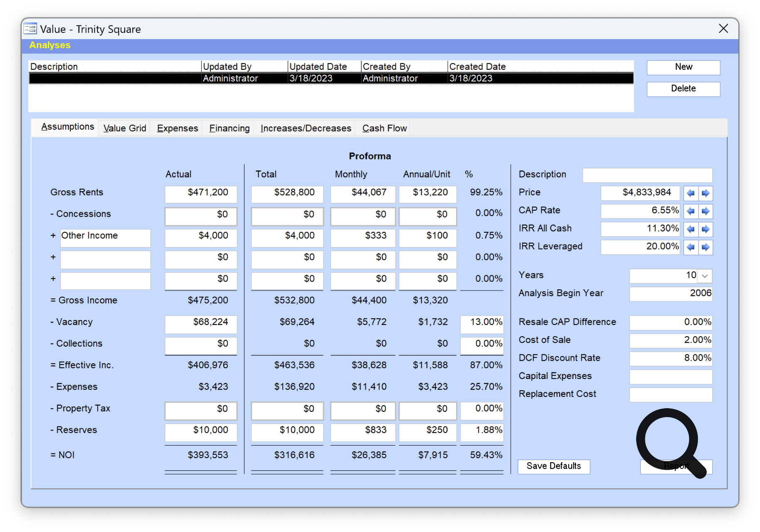Screen dimensions: 760x532
Task: Click the Vacancy percent field 13.00%
Action: tap(482, 324)
